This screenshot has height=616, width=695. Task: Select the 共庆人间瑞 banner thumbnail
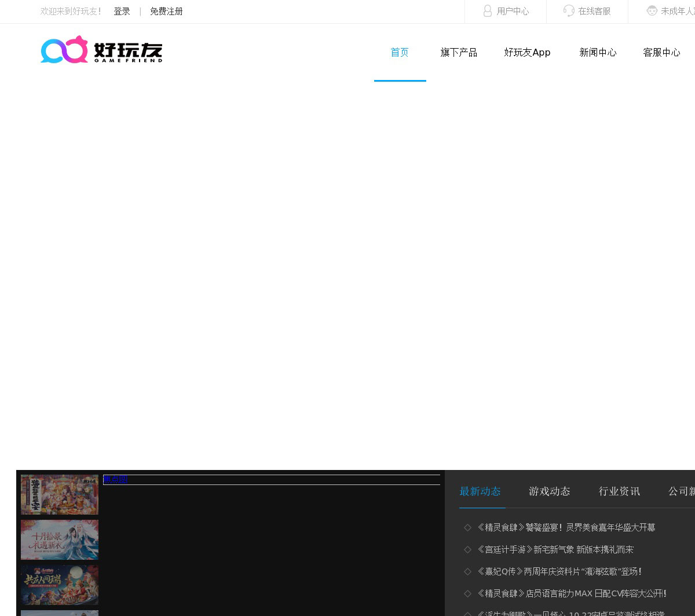60,585
